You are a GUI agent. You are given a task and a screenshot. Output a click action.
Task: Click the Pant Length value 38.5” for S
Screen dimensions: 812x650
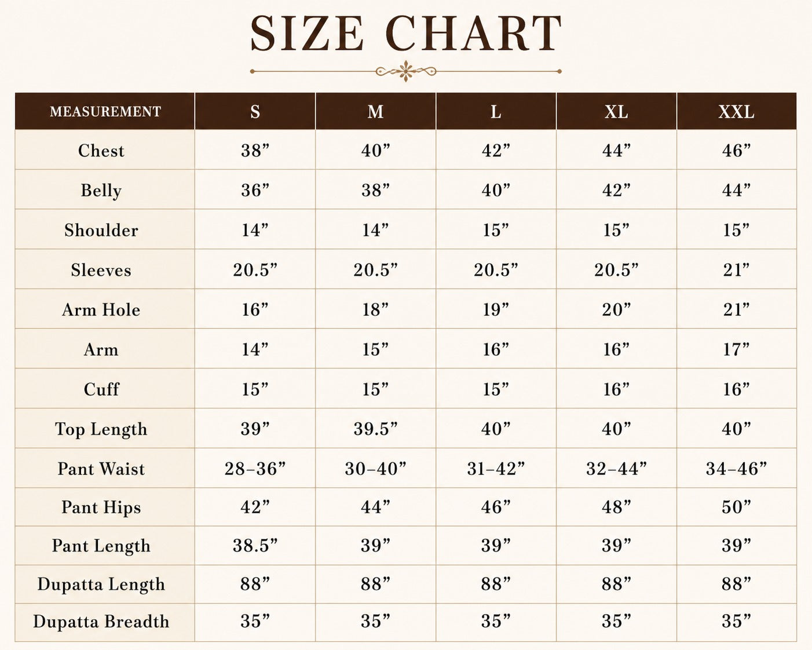click(x=255, y=545)
